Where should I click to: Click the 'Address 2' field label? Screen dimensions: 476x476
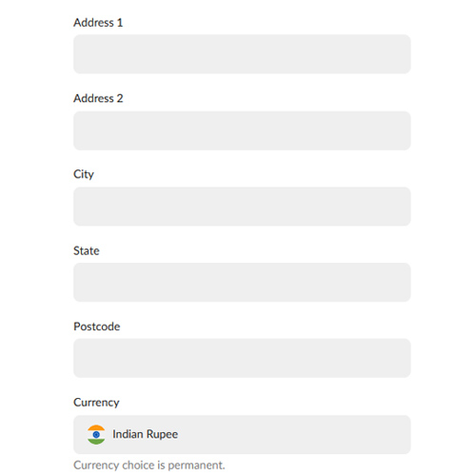pos(98,98)
